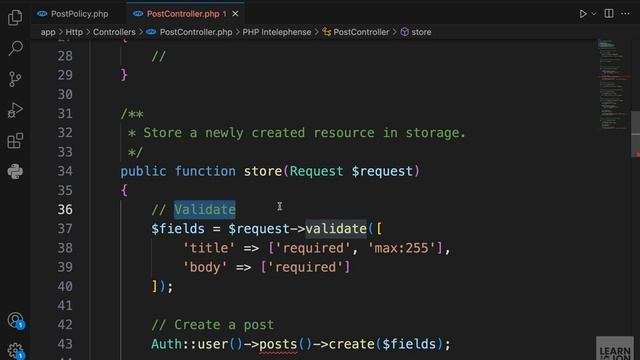This screenshot has width=640, height=360.
Task: Open the Search view in activity bar
Action: [x=15, y=48]
